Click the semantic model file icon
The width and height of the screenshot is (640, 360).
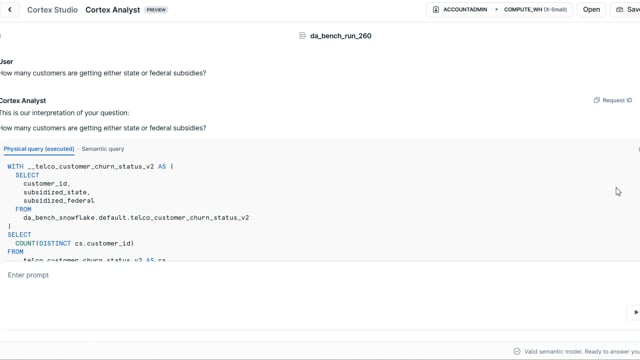click(x=302, y=36)
